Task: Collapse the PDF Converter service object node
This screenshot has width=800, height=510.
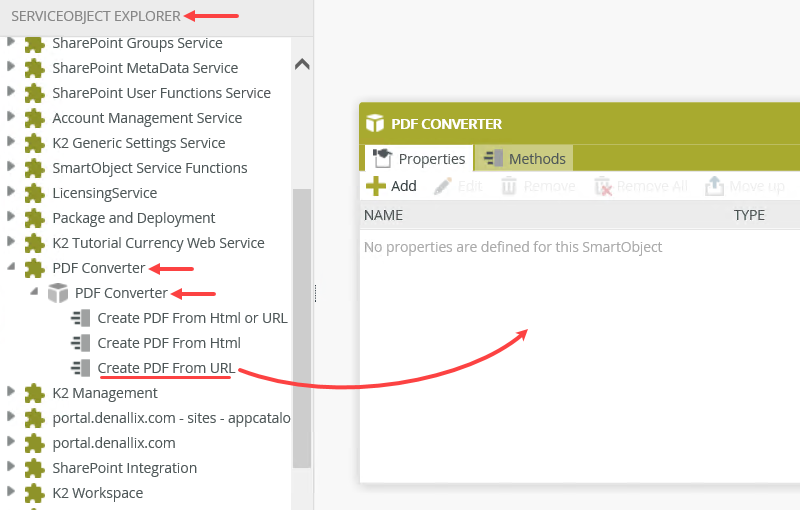Action: 34,291
